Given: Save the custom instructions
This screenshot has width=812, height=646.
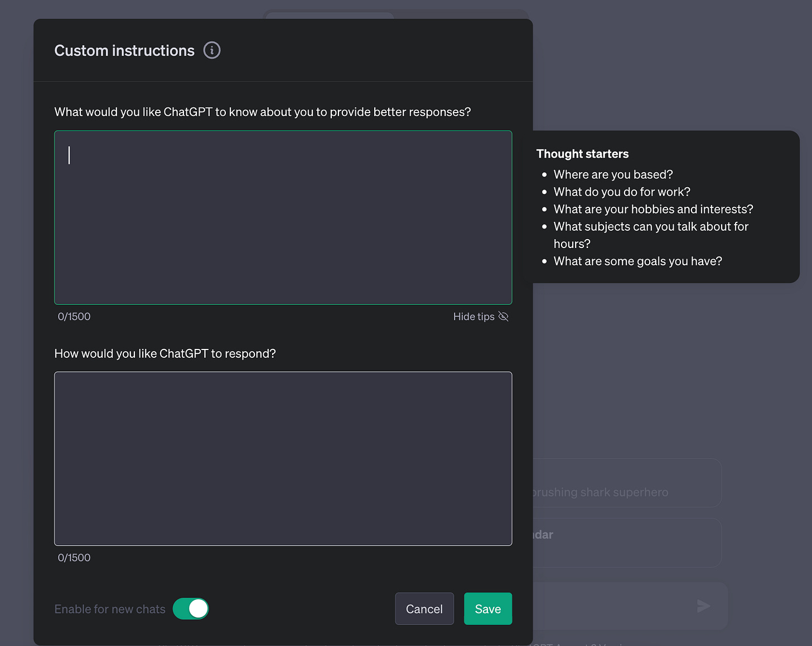Looking at the screenshot, I should (488, 609).
